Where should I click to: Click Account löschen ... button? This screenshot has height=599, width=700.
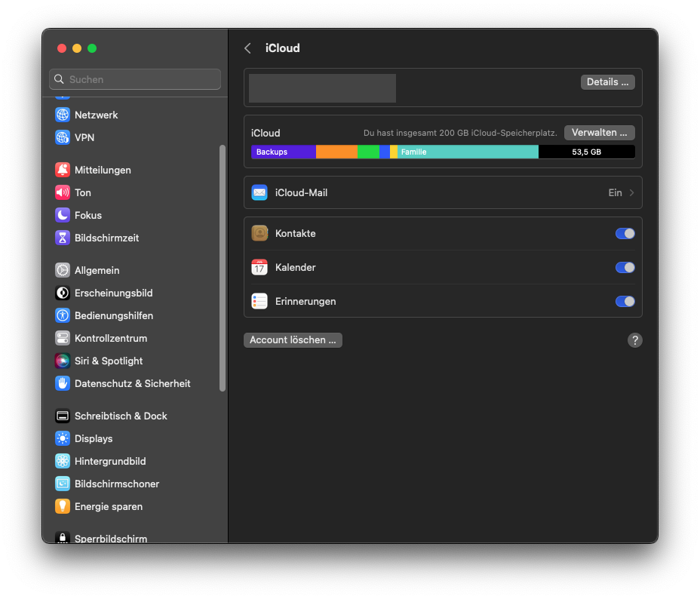293,340
